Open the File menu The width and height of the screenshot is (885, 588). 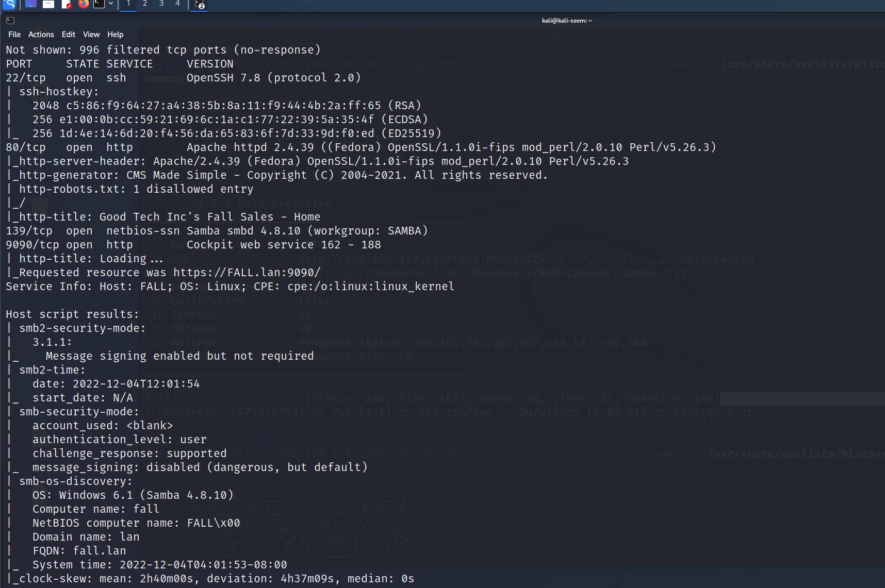pos(14,35)
